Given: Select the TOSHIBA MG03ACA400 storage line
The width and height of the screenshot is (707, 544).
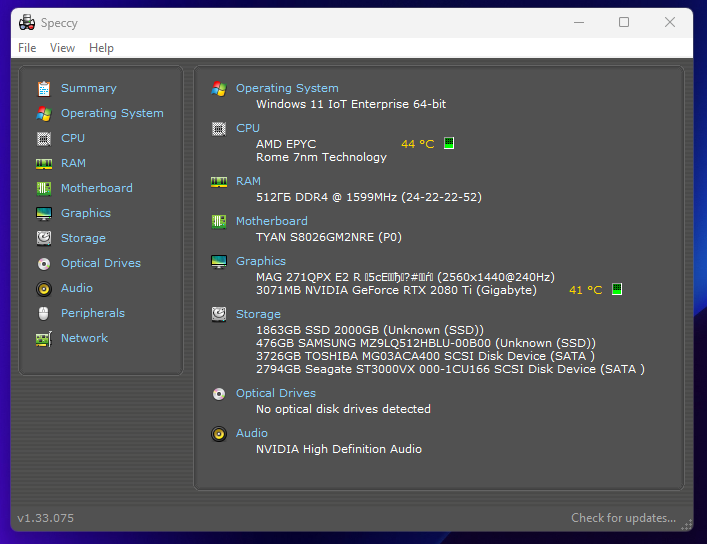Looking at the screenshot, I should click(x=426, y=356).
